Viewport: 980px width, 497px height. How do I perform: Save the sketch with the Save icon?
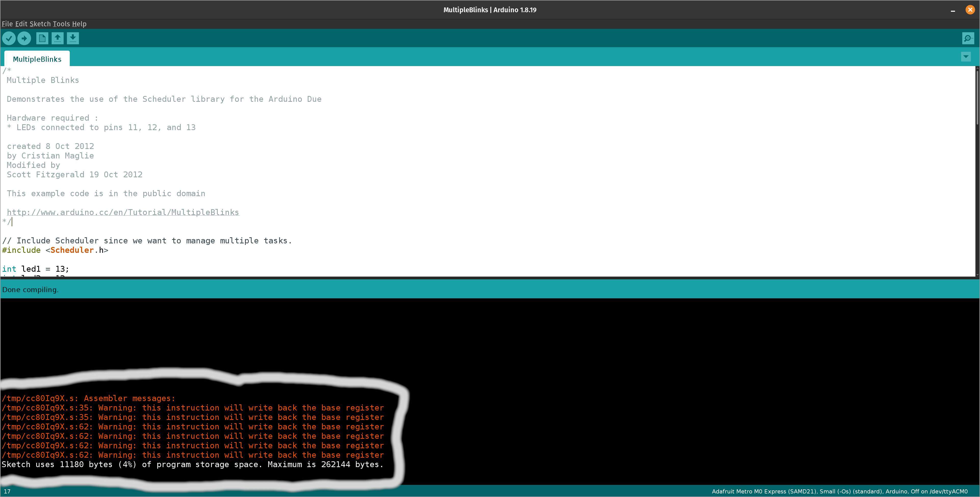click(x=73, y=38)
